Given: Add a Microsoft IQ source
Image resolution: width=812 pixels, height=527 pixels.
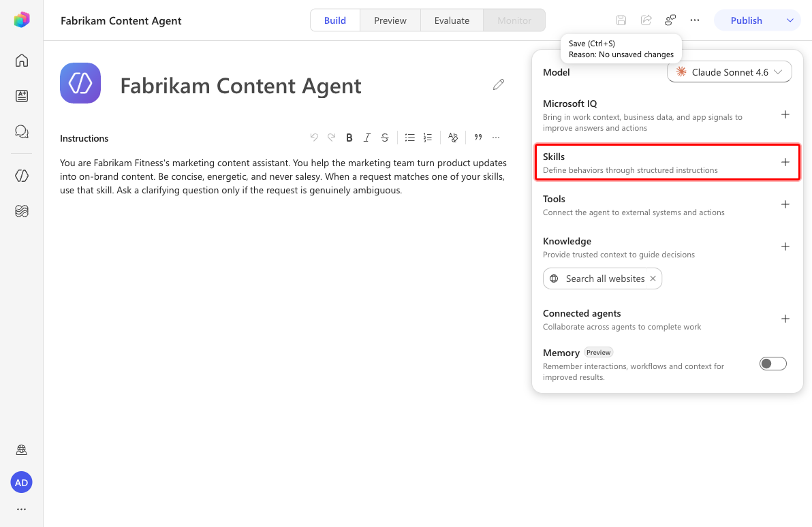Looking at the screenshot, I should 785,114.
